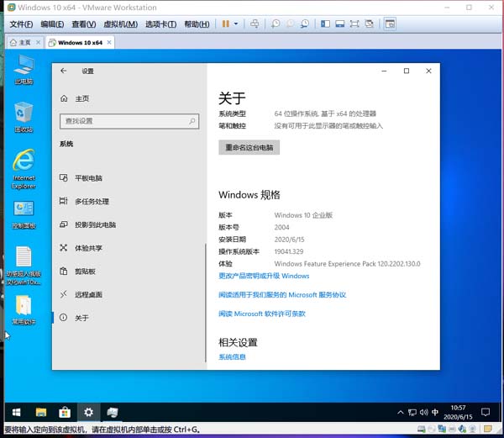Open the 系统信息 link
The width and height of the screenshot is (504, 438).
click(232, 356)
